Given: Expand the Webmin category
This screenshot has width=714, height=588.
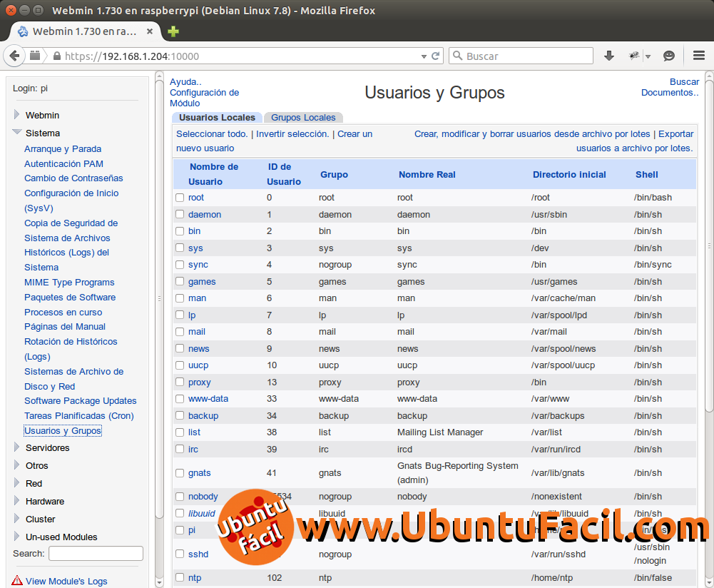Looking at the screenshot, I should [x=17, y=115].
